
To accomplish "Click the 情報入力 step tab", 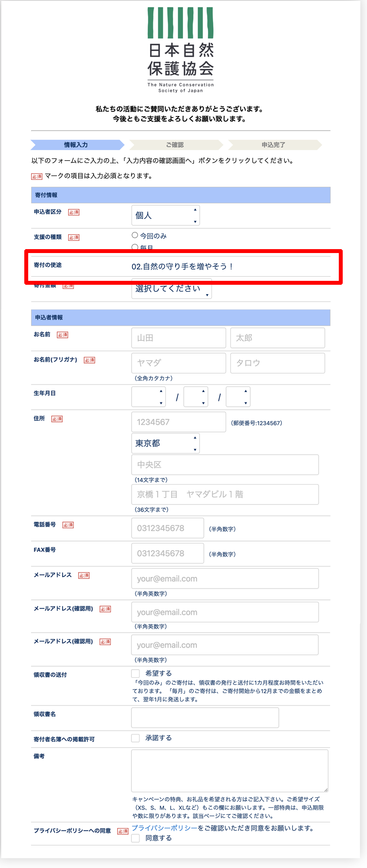I will tap(77, 145).
